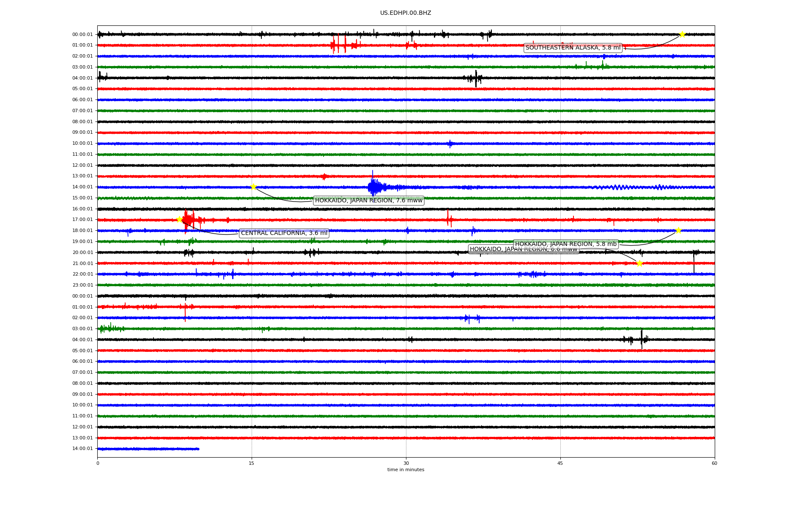The height and width of the screenshot is (508, 812).
Task: Click the first 23:00:01 row label
Action: click(x=82, y=285)
